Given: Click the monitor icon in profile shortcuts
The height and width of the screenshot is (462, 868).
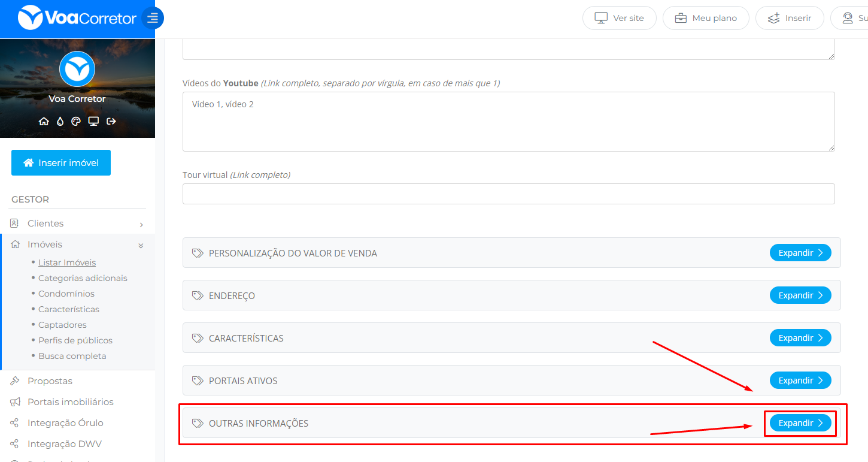Looking at the screenshot, I should pyautogui.click(x=93, y=121).
